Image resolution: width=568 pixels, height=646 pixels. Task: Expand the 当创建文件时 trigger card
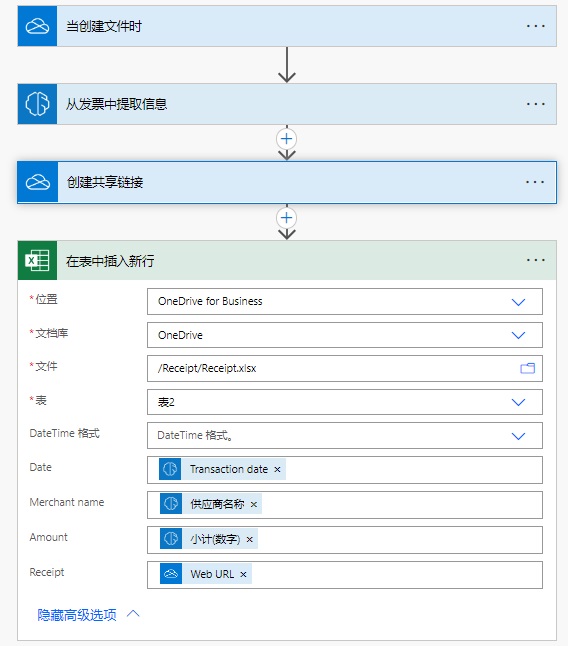[287, 26]
